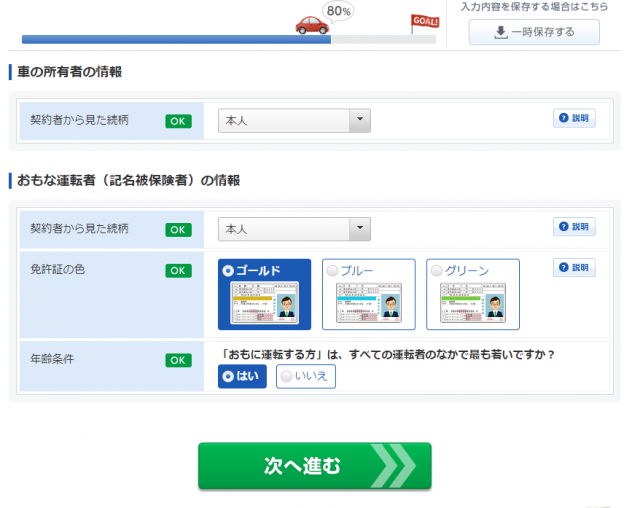The height and width of the screenshot is (508, 640).
Task: Select the グリーン license radio button
Action: pyautogui.click(x=436, y=270)
